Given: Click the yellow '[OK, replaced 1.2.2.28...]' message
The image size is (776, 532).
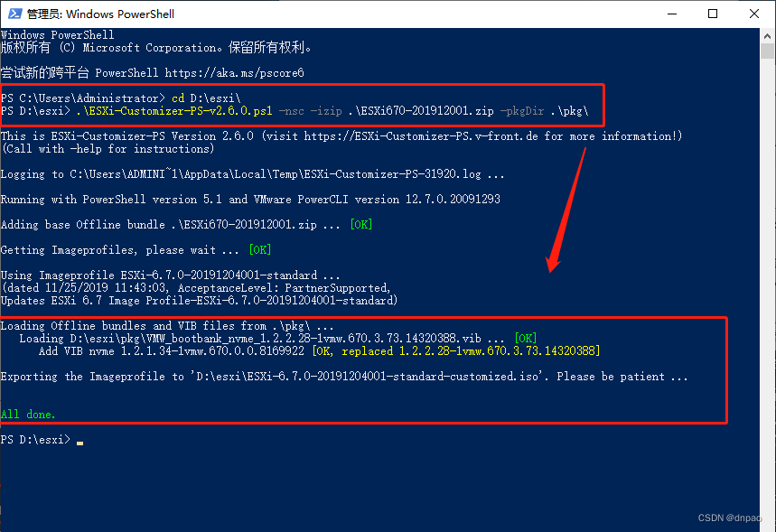Looking at the screenshot, I should 456,351.
